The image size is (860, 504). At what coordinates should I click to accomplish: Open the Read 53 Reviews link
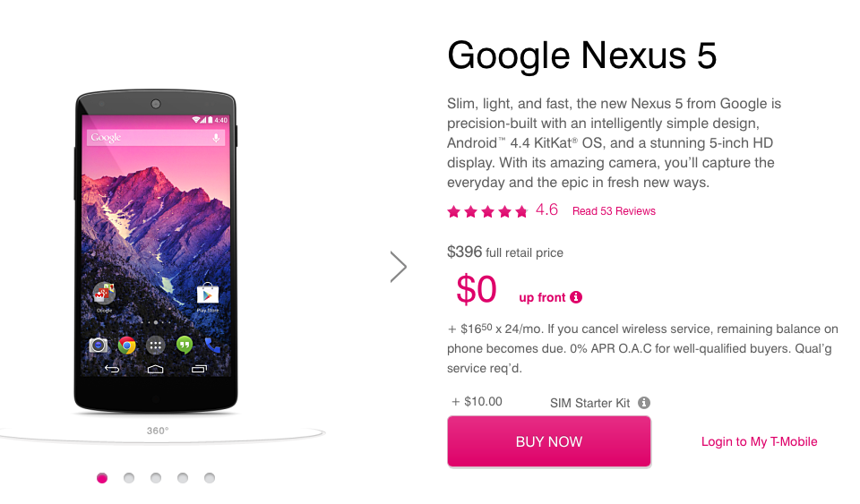[x=614, y=211]
